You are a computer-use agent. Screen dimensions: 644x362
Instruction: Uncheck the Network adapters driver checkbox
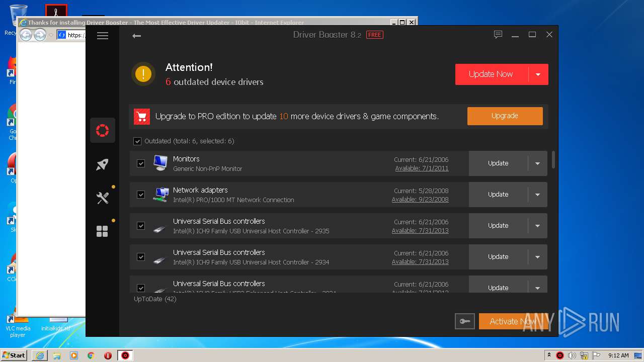pyautogui.click(x=141, y=195)
